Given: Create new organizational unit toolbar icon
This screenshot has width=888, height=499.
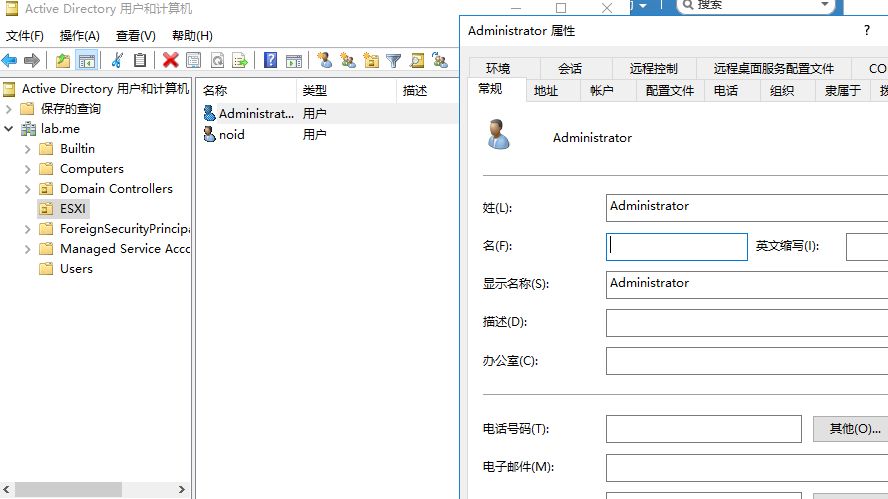Looking at the screenshot, I should click(371, 60).
